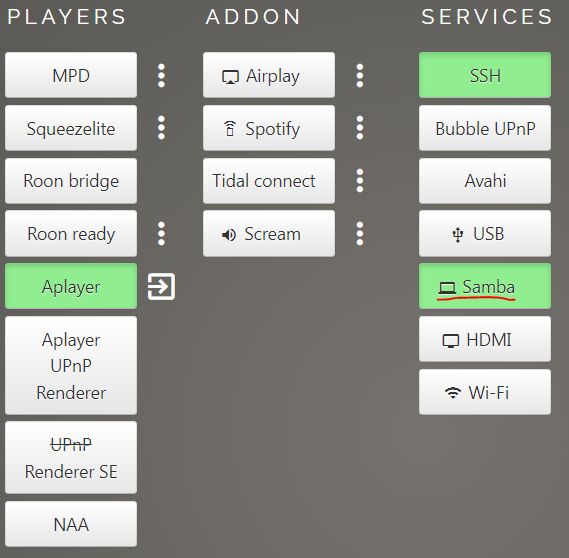Viewport: 569px width, 558px height.
Task: Open Roon ready three-dot options menu
Action: [161, 234]
